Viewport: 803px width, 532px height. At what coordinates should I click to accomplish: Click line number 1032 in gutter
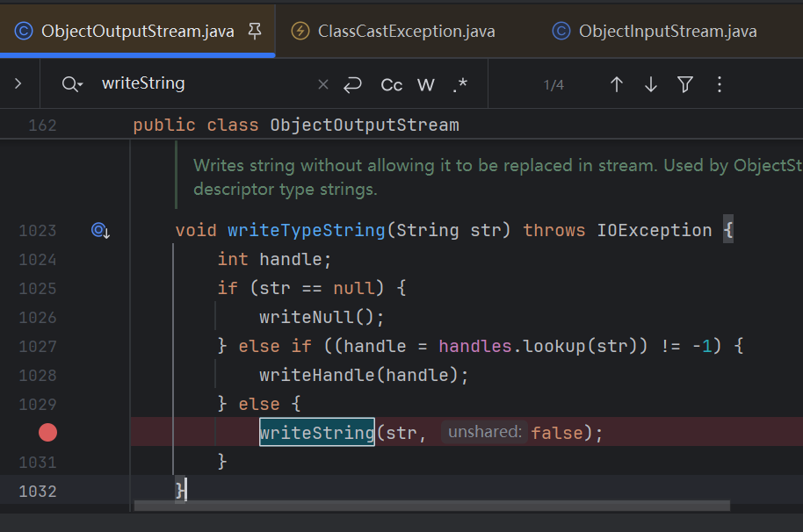pos(38,492)
